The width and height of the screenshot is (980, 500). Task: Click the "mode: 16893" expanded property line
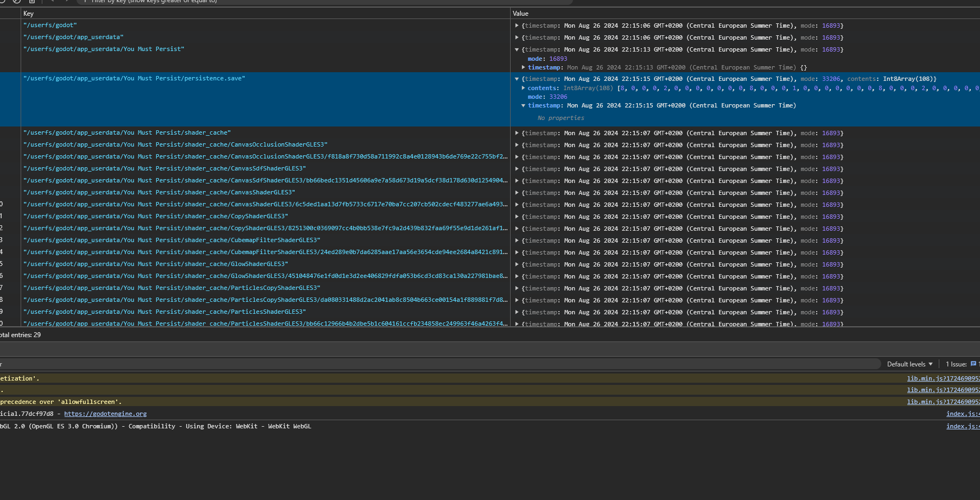click(x=548, y=59)
